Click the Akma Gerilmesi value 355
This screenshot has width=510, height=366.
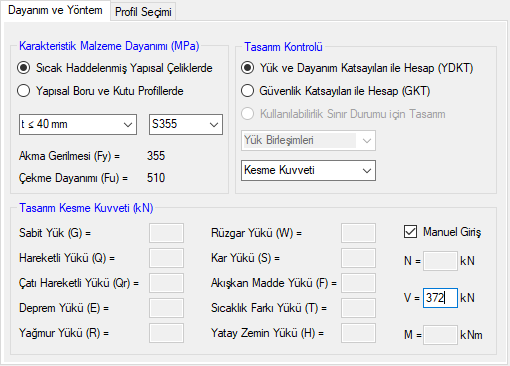(156, 156)
